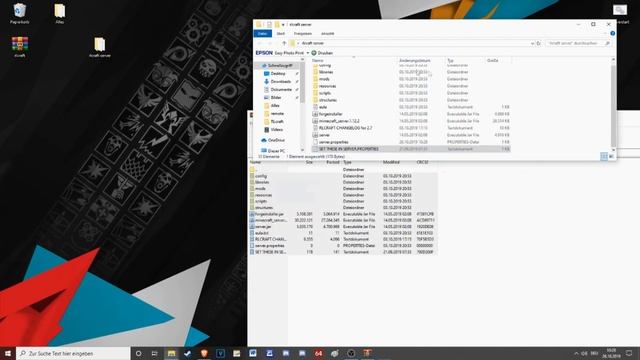This screenshot has height=360, width=640.
Task: Open Videos in the navigation pane
Action: pyautogui.click(x=276, y=130)
